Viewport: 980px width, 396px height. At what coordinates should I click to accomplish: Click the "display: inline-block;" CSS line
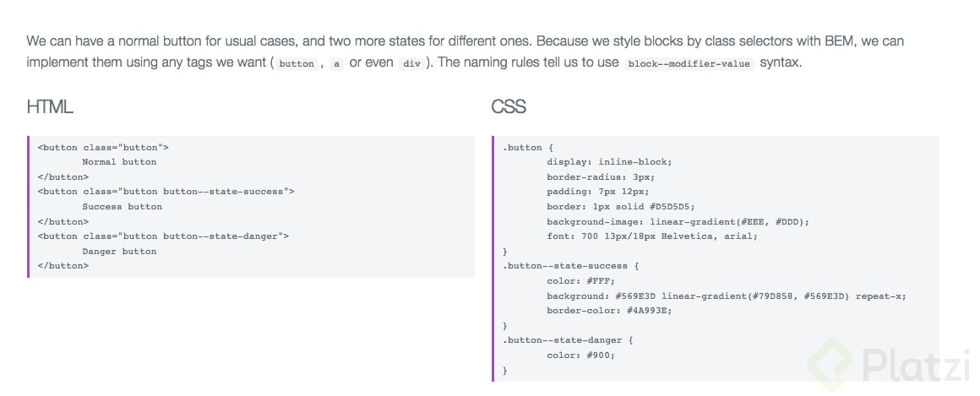(x=609, y=161)
